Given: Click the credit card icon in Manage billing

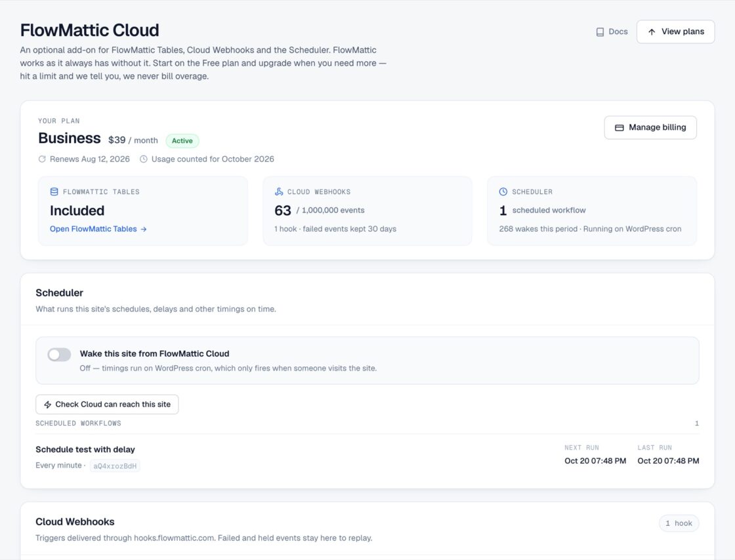Looking at the screenshot, I should pos(619,127).
